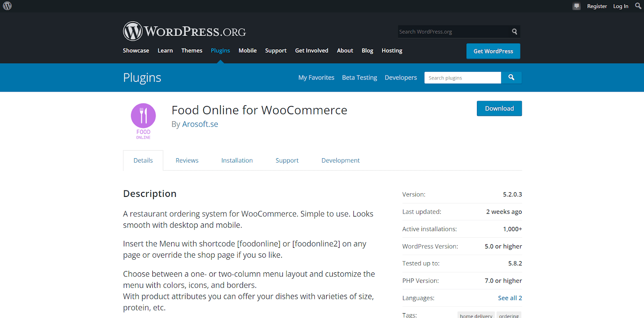Click the '2 weeks ago' last updated value
This screenshot has height=318, width=644.
pos(504,212)
